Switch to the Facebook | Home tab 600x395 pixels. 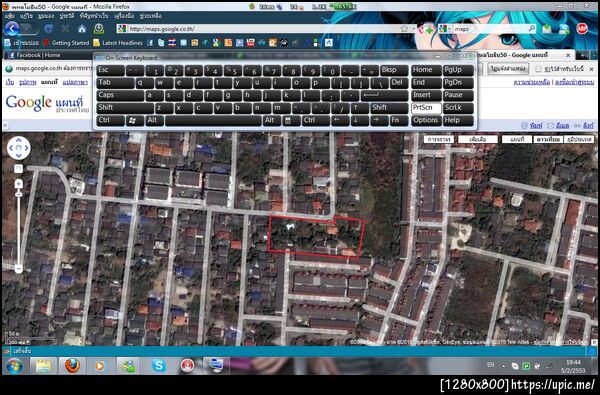click(x=34, y=55)
